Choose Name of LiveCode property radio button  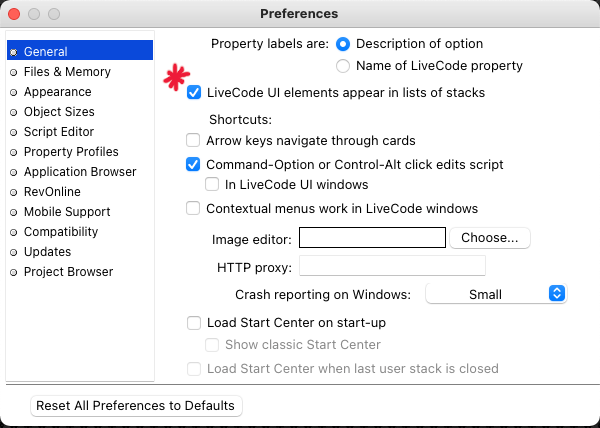[x=344, y=66]
